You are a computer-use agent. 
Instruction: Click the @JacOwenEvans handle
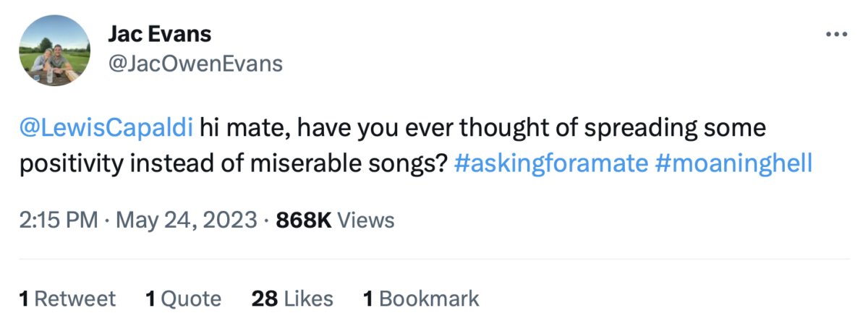[x=195, y=64]
